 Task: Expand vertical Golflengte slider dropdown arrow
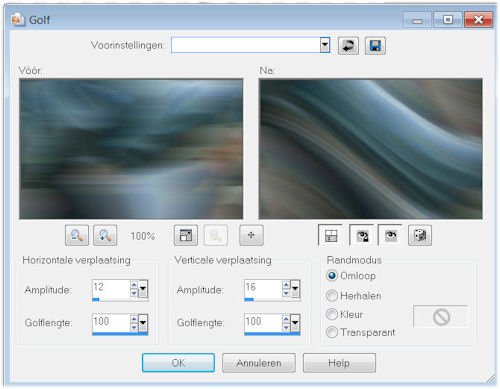(x=295, y=323)
